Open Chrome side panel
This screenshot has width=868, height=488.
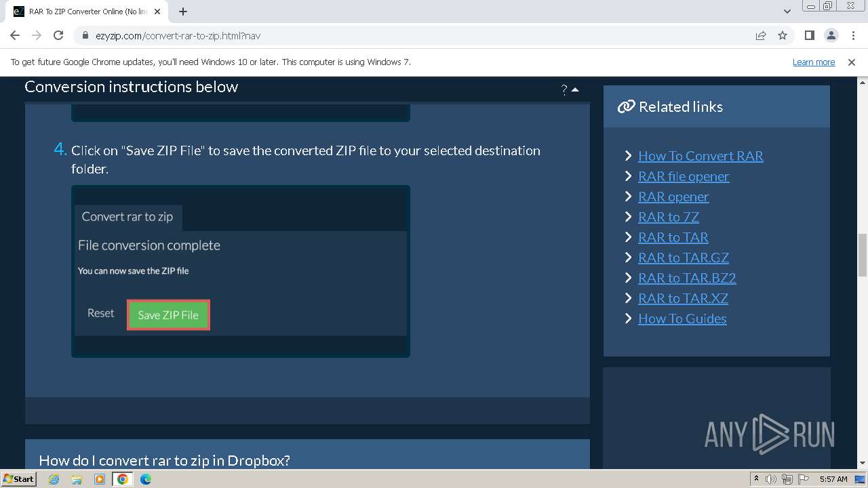[x=810, y=35]
